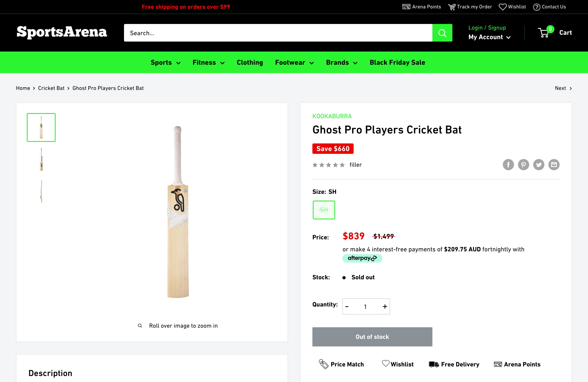
Task: Open the Black Friday Sale menu
Action: click(397, 62)
